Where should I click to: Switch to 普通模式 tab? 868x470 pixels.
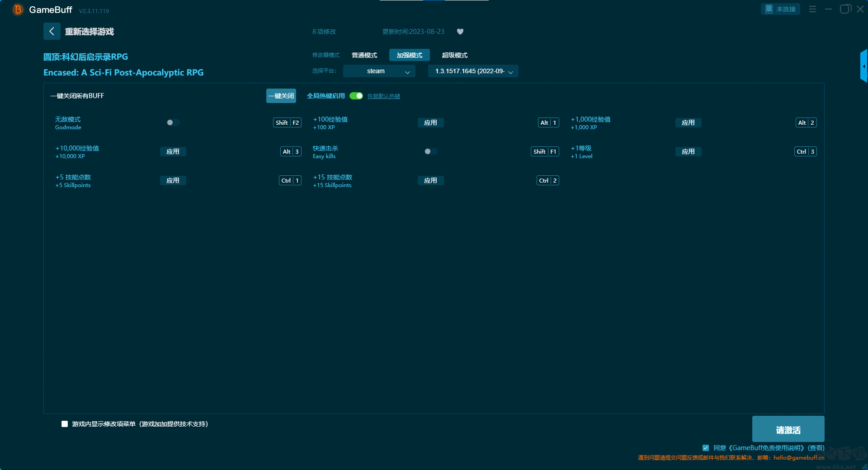(364, 55)
